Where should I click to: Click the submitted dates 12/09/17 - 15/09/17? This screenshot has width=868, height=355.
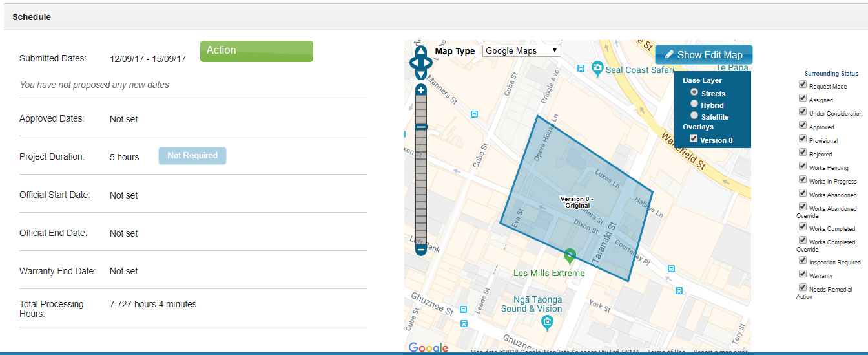pos(148,59)
